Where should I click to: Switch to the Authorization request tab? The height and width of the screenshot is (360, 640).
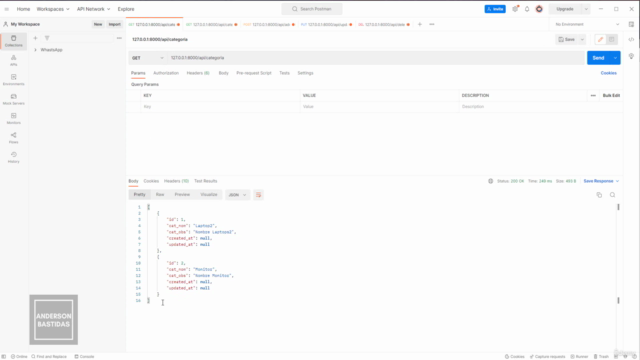pos(166,73)
